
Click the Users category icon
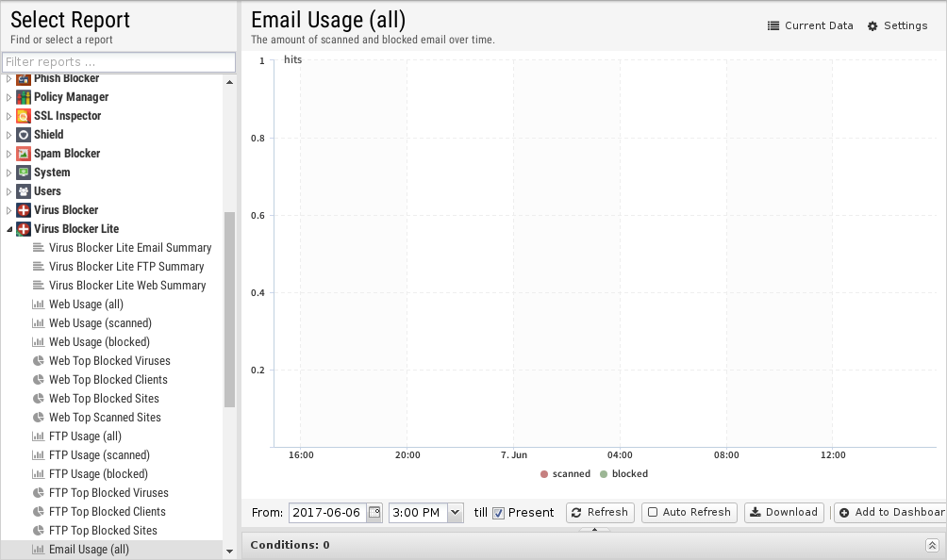(24, 191)
